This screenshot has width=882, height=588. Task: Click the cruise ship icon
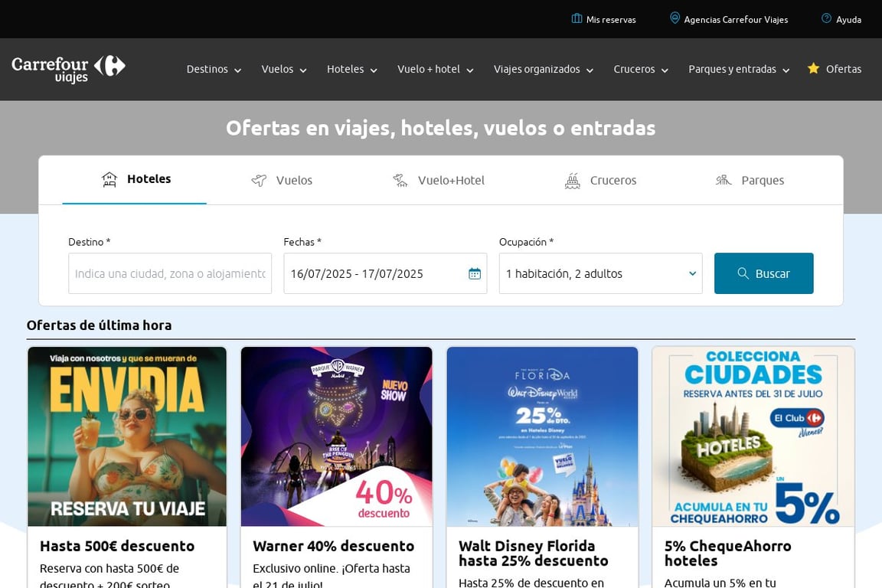coord(572,181)
